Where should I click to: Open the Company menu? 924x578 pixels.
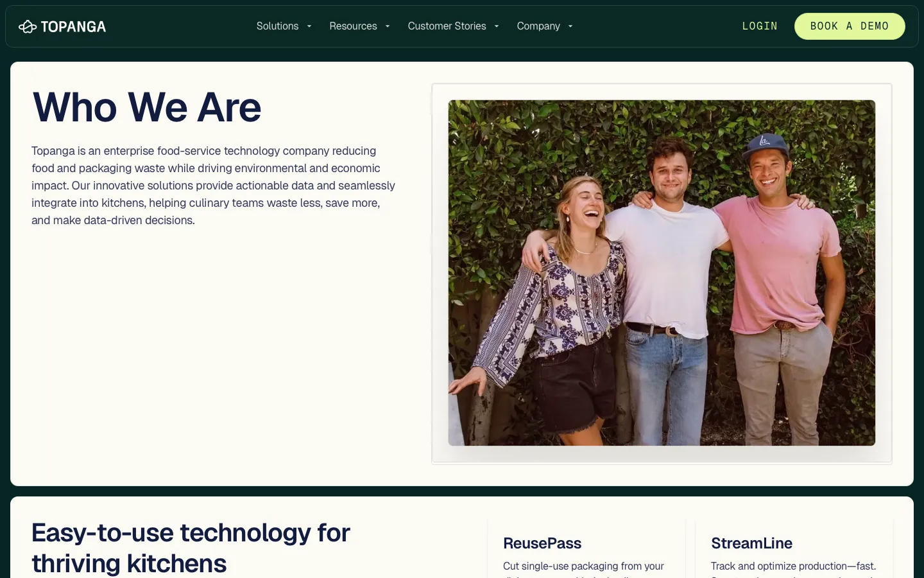click(x=538, y=26)
